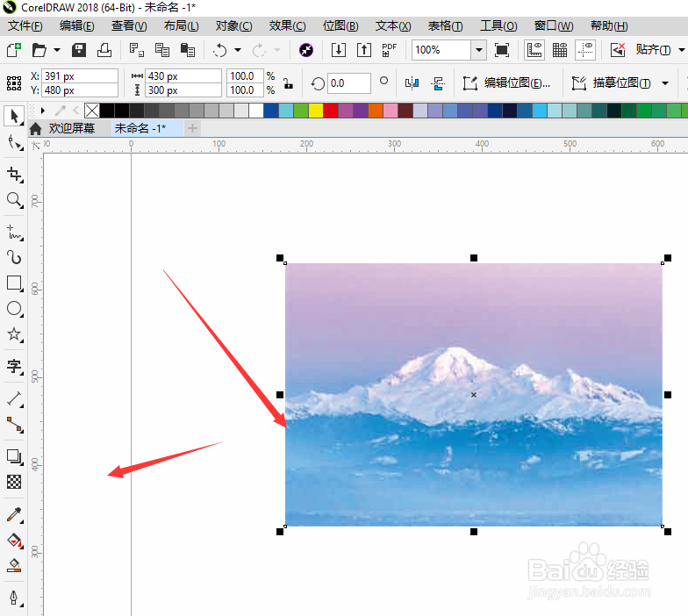Screen dimensions: 688x616
Task: Select the Shape edit tool
Action: click(14, 142)
